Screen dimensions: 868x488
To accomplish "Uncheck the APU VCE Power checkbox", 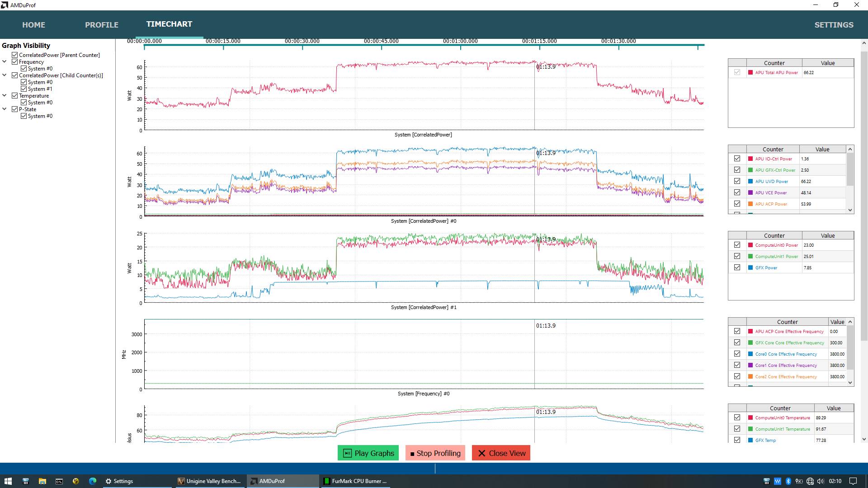I will point(737,192).
